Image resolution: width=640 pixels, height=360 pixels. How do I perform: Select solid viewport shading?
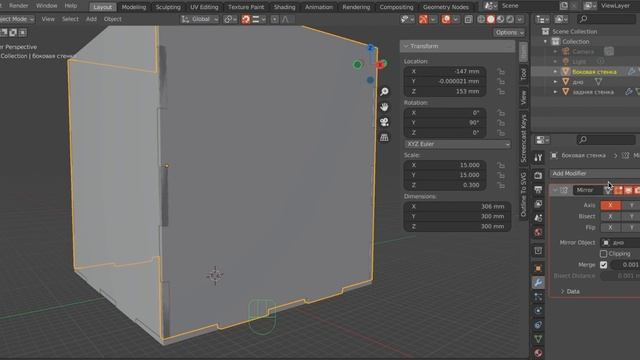pos(491,19)
